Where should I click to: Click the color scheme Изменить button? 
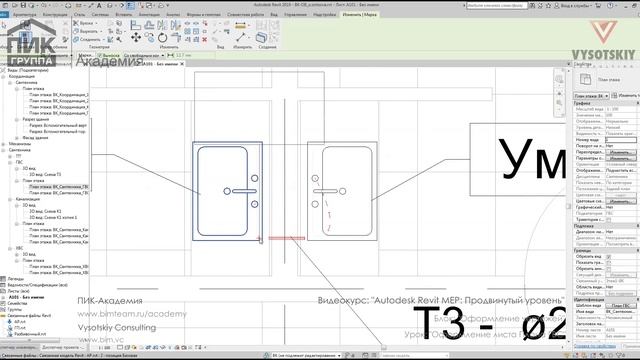(620, 201)
